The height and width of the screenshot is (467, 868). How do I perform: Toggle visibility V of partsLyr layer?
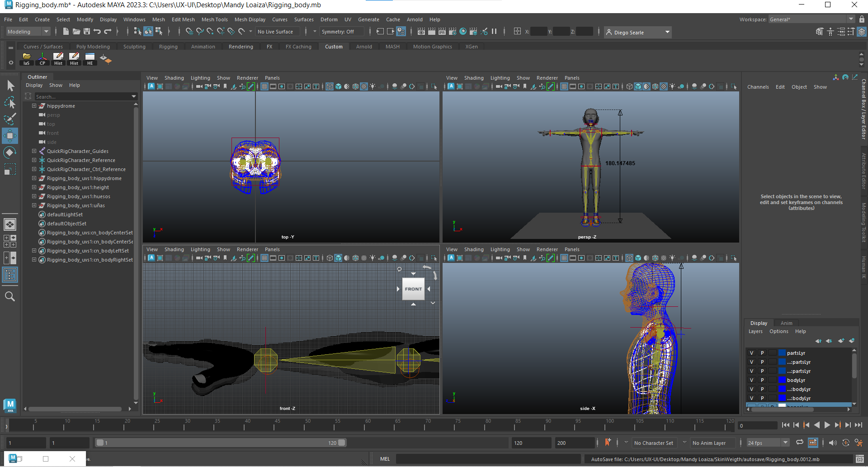click(x=752, y=353)
